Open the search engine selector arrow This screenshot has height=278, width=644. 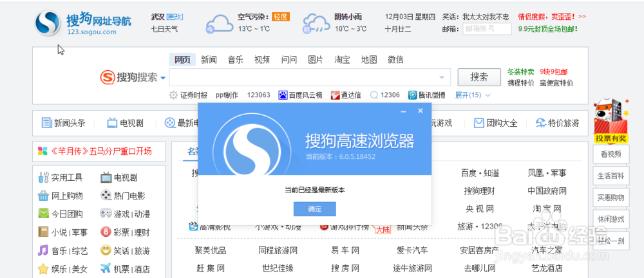[x=163, y=78]
